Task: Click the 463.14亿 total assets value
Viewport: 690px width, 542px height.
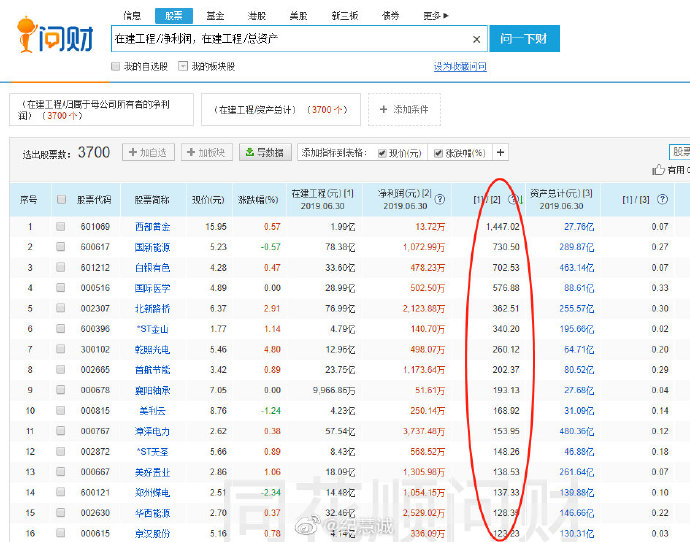Action: (x=576, y=267)
